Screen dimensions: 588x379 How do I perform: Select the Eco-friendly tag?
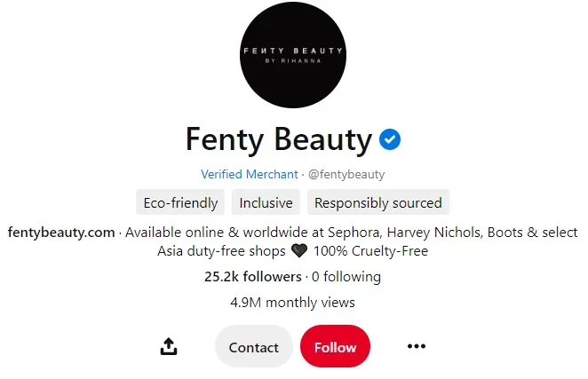pos(180,202)
